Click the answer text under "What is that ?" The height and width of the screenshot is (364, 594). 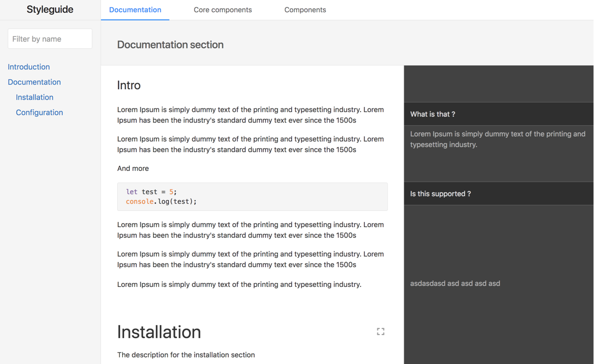tap(498, 139)
